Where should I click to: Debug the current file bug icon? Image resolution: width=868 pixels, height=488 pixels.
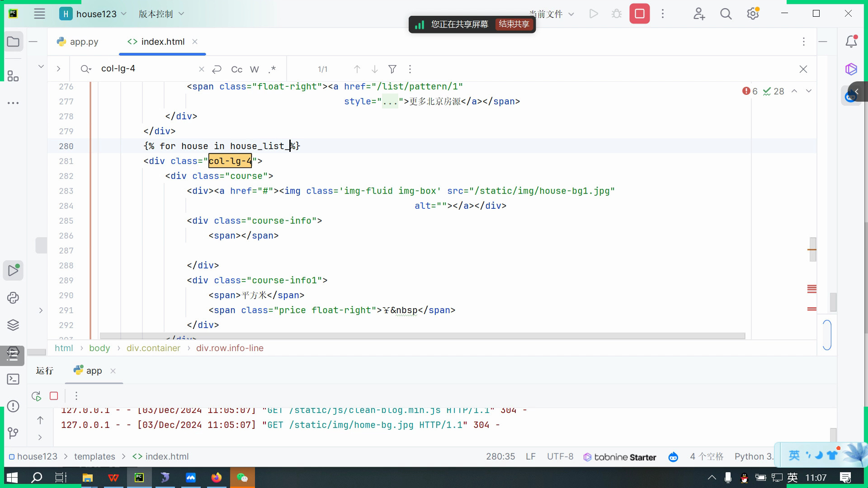[617, 14]
